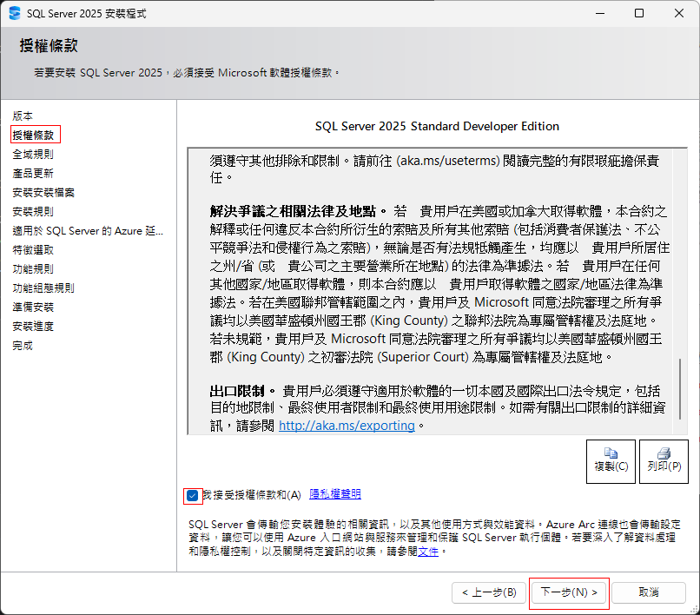Open the 文件 documentation link

(x=428, y=552)
